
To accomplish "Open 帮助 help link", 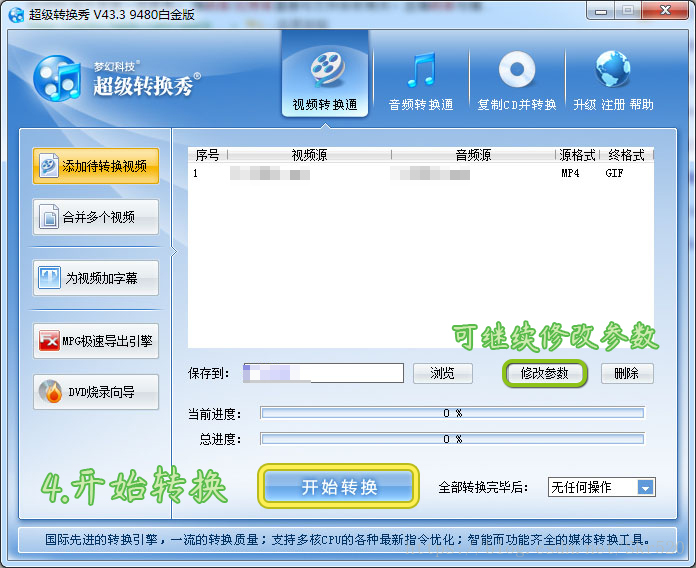I will [641, 105].
